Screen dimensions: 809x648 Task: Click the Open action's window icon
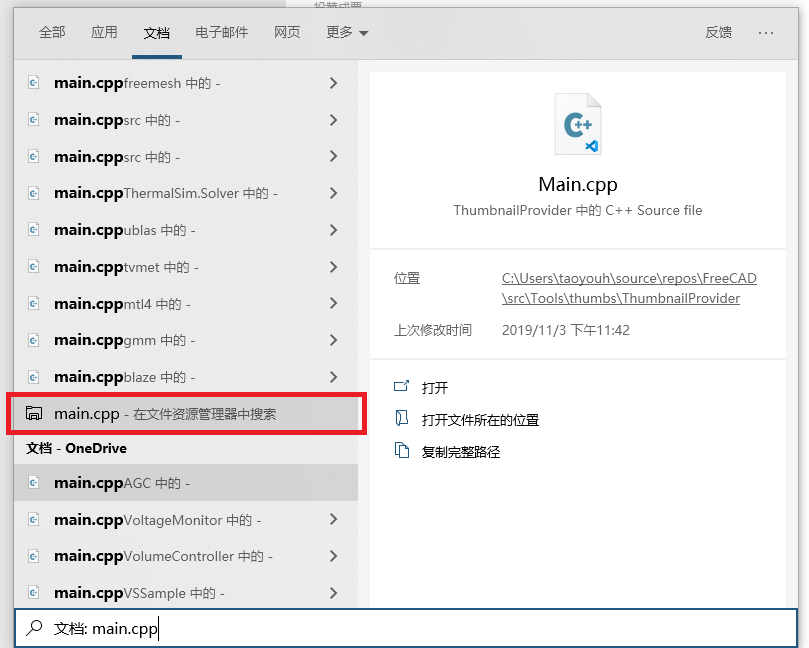point(401,386)
